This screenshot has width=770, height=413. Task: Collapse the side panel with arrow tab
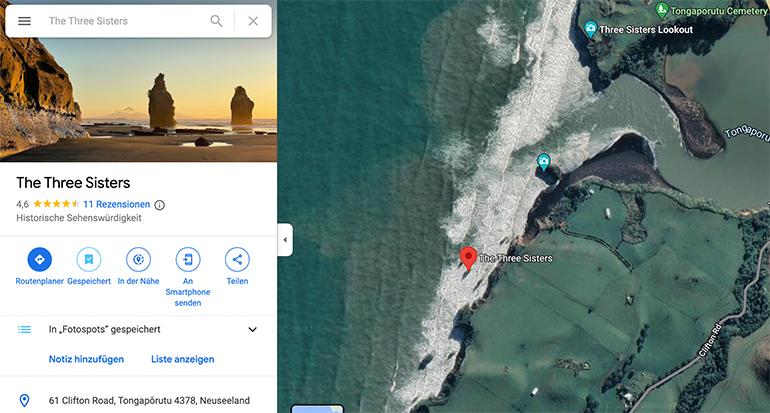(x=285, y=240)
